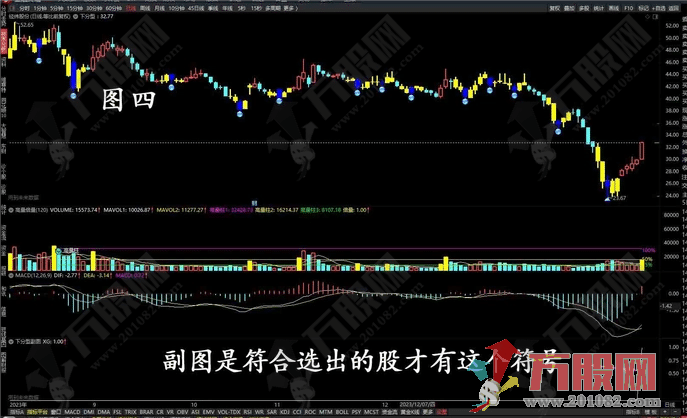Select the 指标A tab in the bottom bar
The height and width of the screenshot is (418, 687).
point(17,412)
